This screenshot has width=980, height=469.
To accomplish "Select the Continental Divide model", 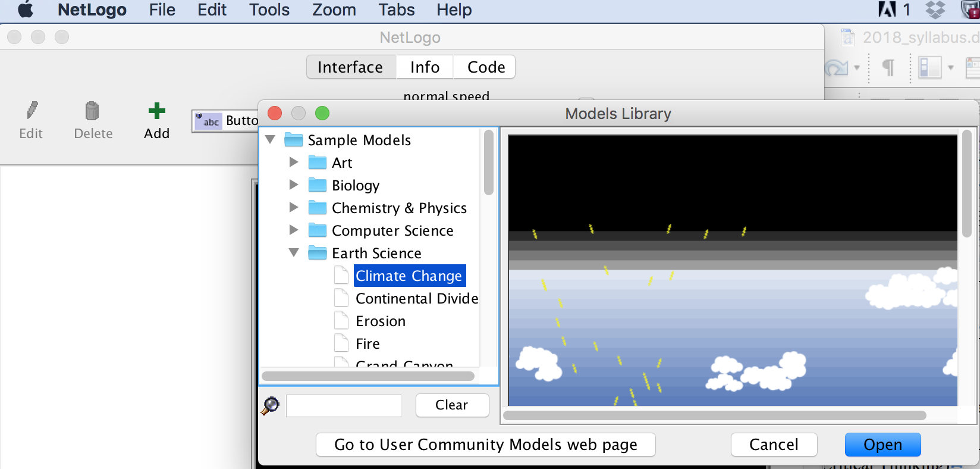I will pos(417,298).
